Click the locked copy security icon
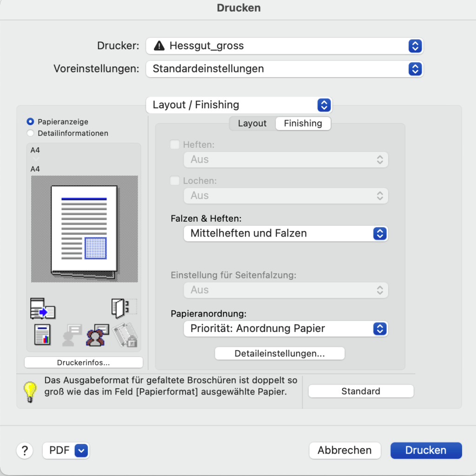Screen dimensions: 476x476 point(125,335)
